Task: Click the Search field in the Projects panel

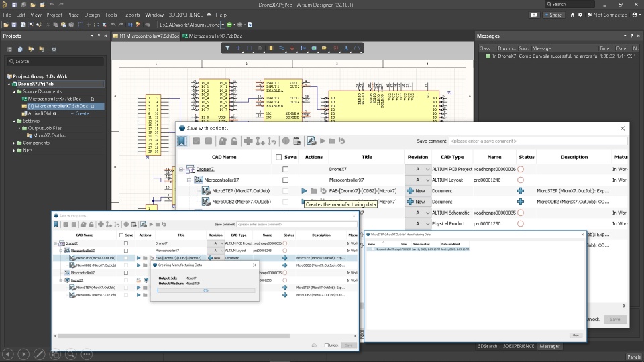Action: coord(56,62)
